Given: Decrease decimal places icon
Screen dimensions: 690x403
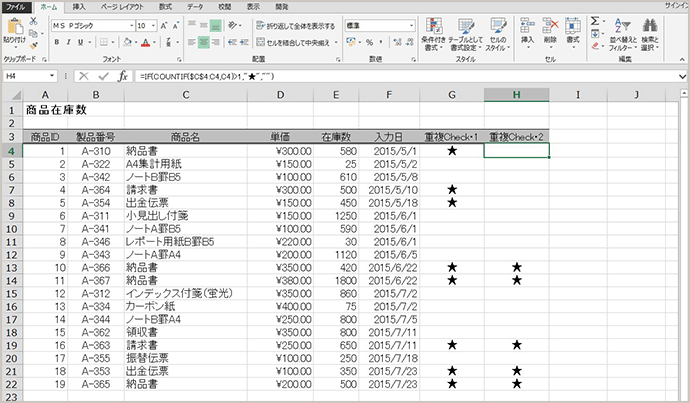Looking at the screenshot, I should coord(410,42).
